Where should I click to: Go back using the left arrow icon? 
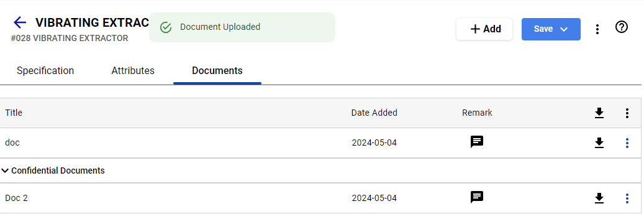click(x=20, y=22)
